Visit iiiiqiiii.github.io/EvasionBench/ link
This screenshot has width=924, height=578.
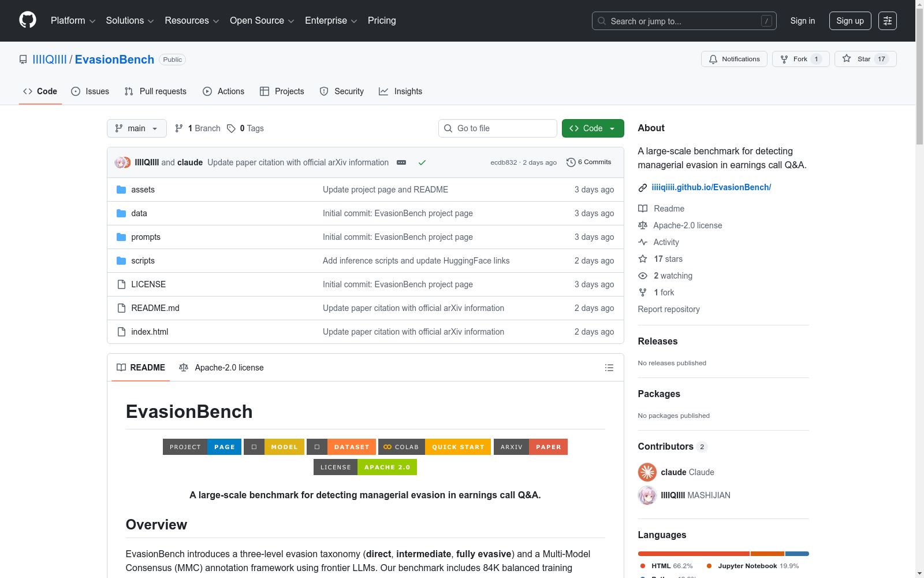point(711,187)
